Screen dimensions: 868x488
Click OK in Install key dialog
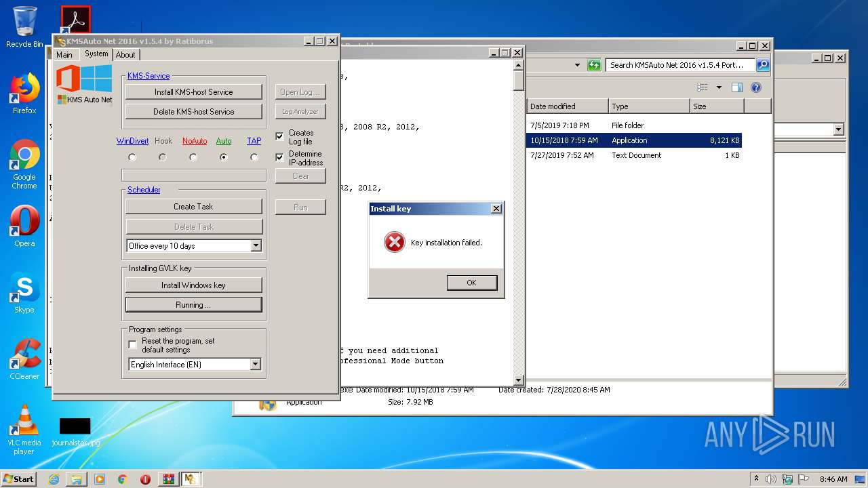pos(472,283)
